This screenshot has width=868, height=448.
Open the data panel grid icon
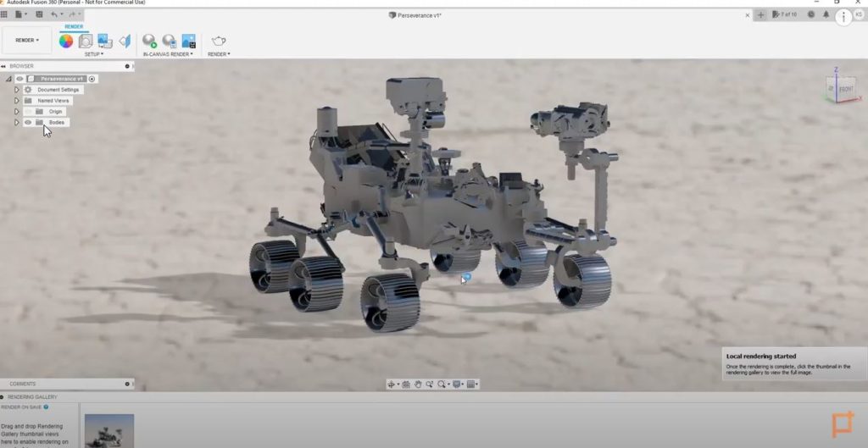[x=4, y=14]
